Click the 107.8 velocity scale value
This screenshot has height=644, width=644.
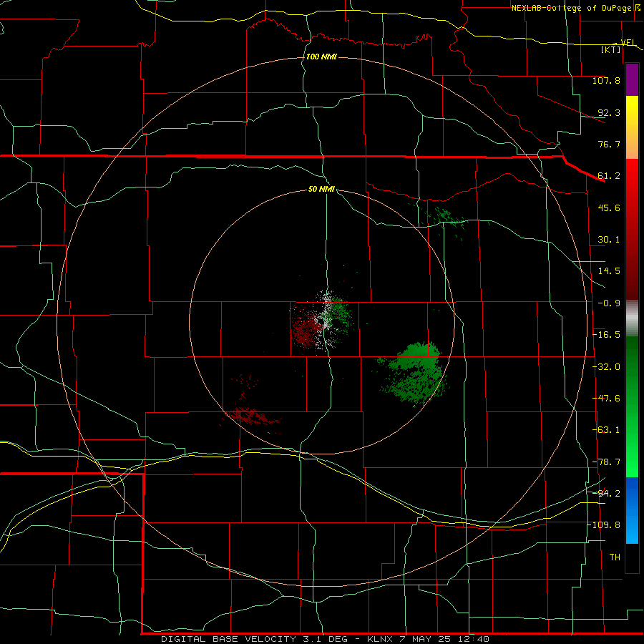pyautogui.click(x=606, y=80)
